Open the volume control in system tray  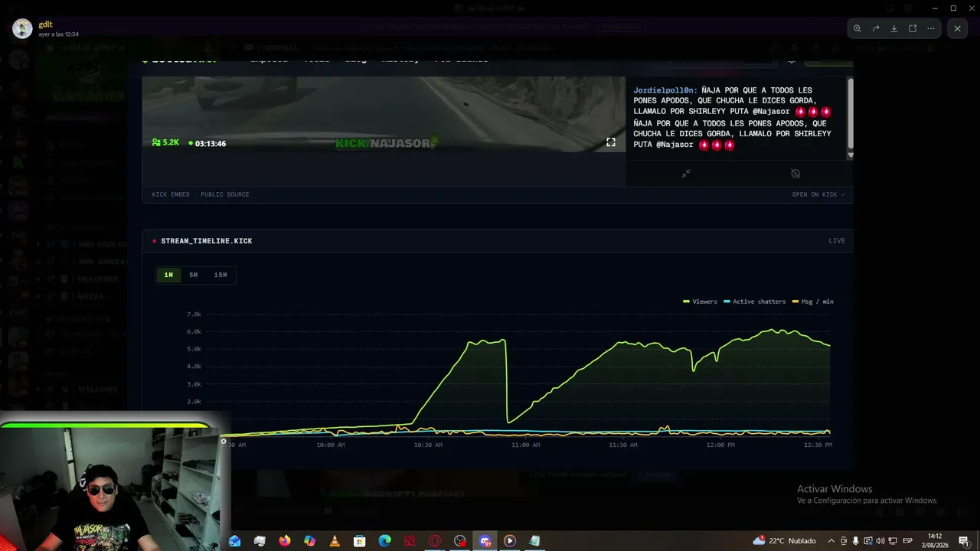(880, 541)
